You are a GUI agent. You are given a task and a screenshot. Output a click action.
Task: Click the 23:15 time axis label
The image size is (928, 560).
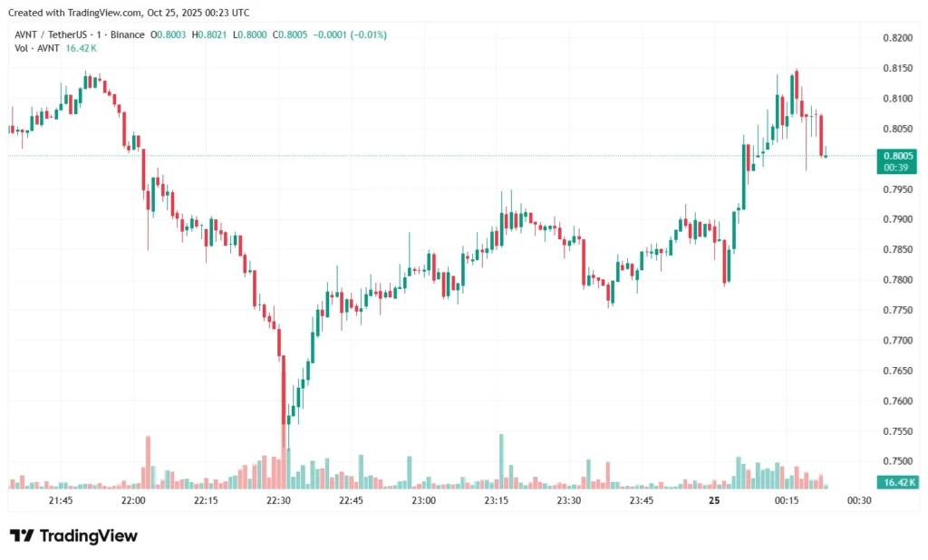(496, 500)
